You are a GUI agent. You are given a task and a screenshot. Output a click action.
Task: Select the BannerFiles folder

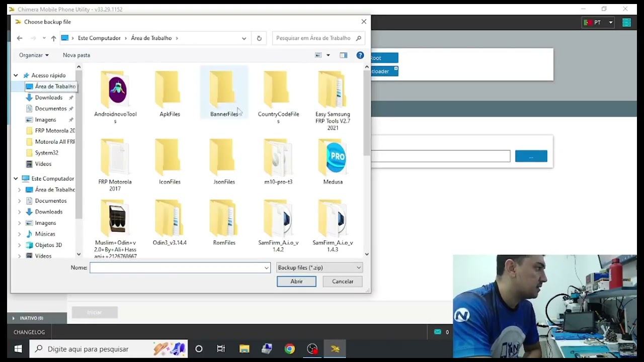point(224,94)
